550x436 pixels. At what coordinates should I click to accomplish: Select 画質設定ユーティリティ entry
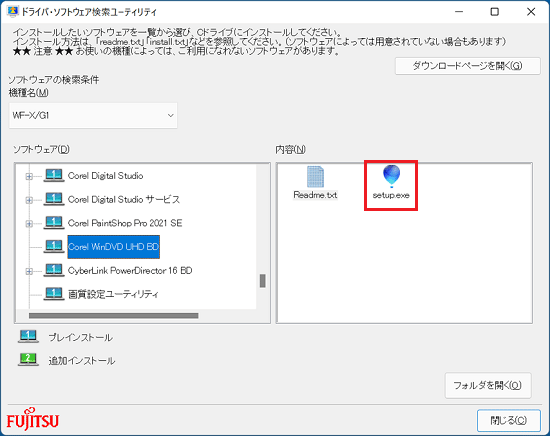tap(113, 294)
